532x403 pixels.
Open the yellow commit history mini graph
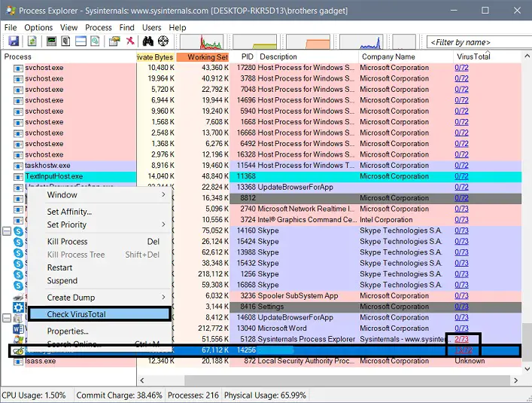click(255, 41)
